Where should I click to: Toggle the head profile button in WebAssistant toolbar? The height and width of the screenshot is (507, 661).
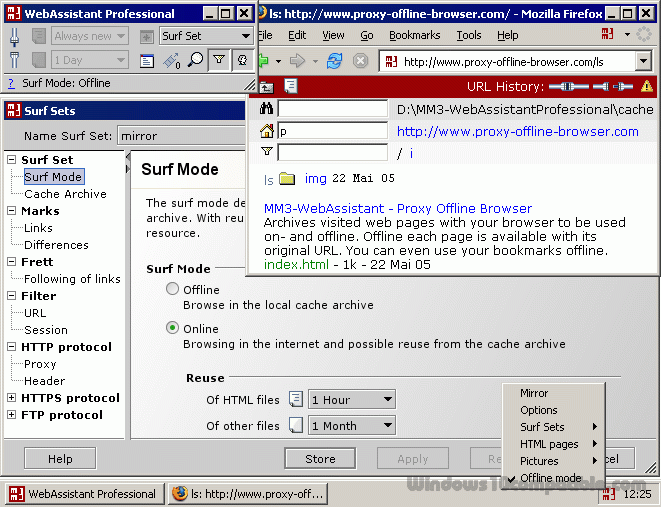tap(242, 60)
